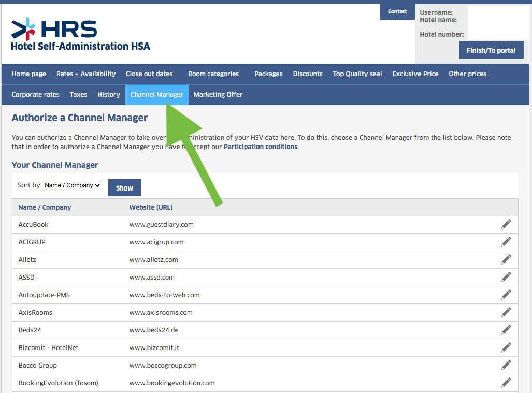This screenshot has width=532, height=393.
Task: Click the AccuBook name
Action: click(33, 225)
